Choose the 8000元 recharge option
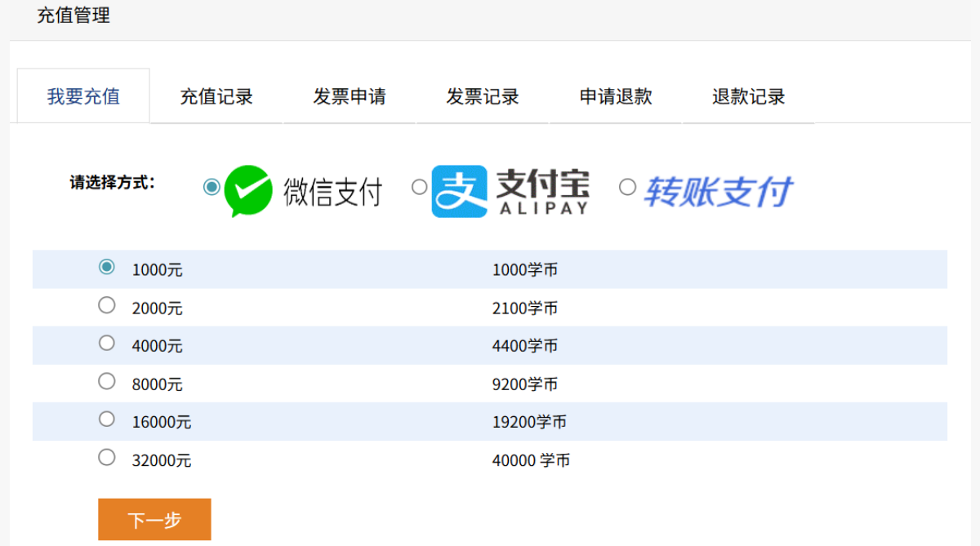The image size is (980, 546). click(x=107, y=381)
